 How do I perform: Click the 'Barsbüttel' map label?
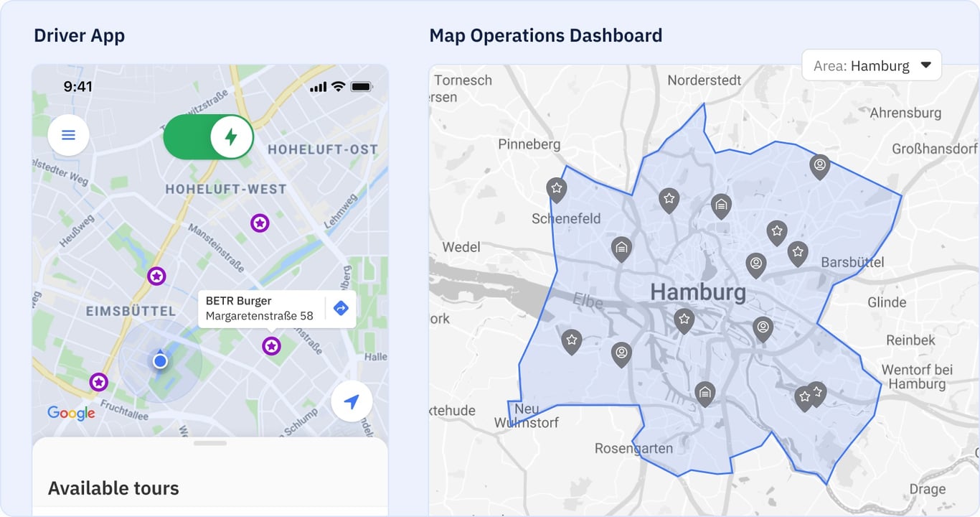(852, 262)
